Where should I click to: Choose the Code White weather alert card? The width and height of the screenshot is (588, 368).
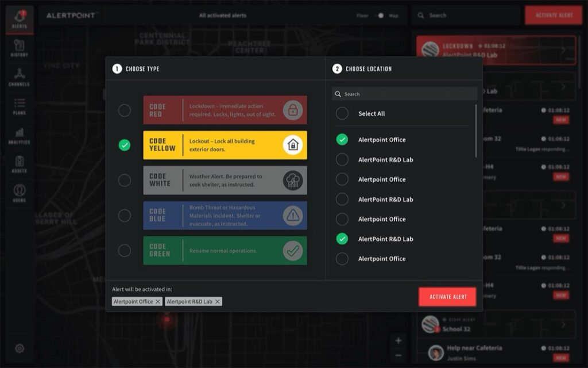pyautogui.click(x=225, y=180)
